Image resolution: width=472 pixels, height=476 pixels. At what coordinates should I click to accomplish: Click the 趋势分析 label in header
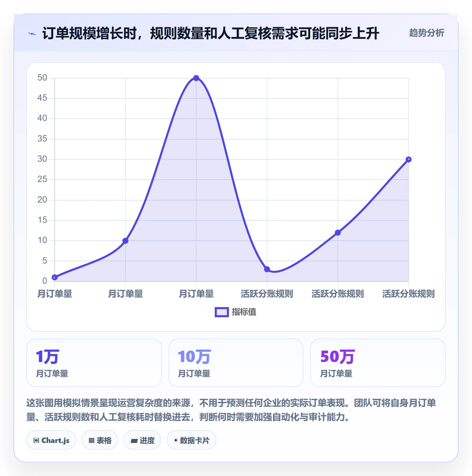pyautogui.click(x=426, y=33)
